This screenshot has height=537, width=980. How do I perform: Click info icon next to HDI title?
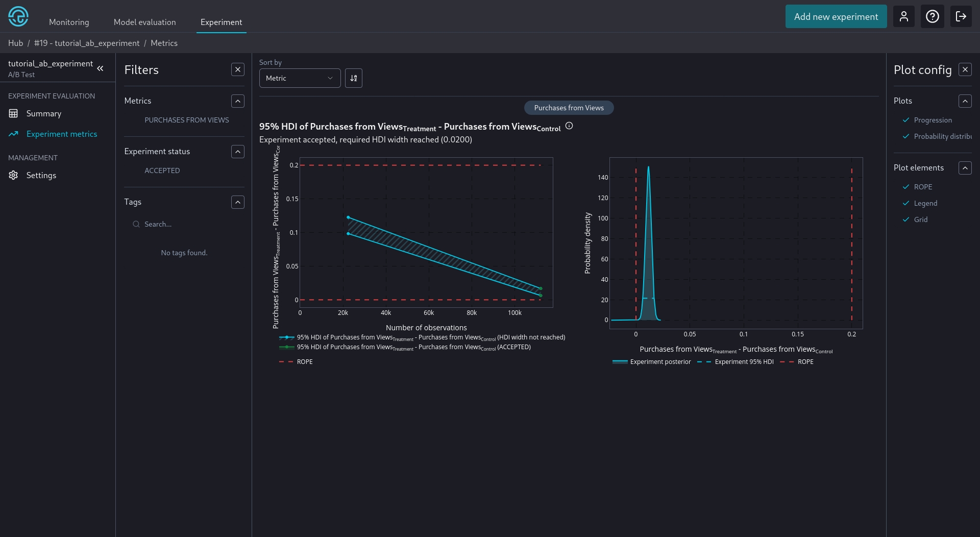(x=569, y=126)
